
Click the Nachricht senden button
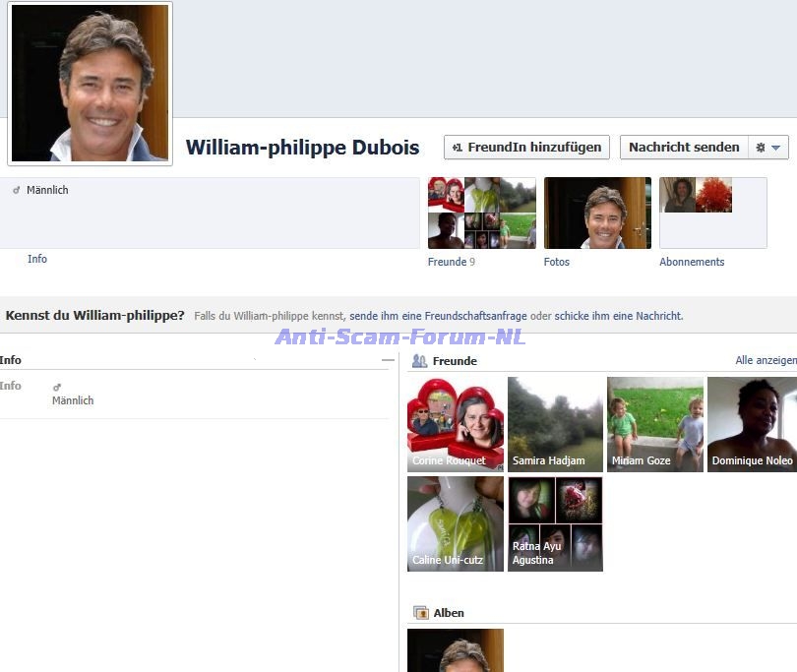coord(684,148)
